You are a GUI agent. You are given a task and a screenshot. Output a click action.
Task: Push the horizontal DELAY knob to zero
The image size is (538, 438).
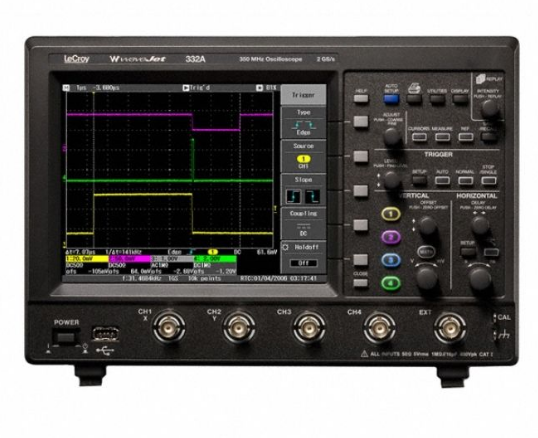pos(480,226)
